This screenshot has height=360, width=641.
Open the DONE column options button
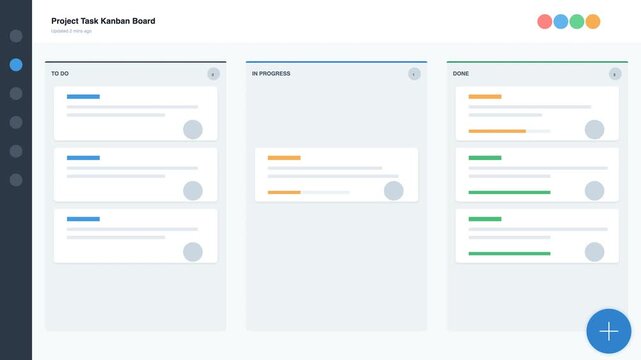coord(615,74)
